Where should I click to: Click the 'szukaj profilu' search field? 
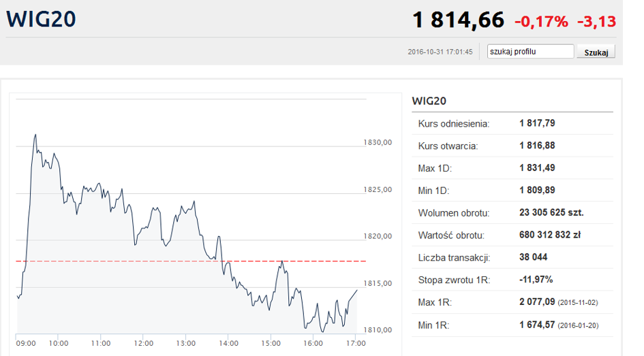point(530,52)
